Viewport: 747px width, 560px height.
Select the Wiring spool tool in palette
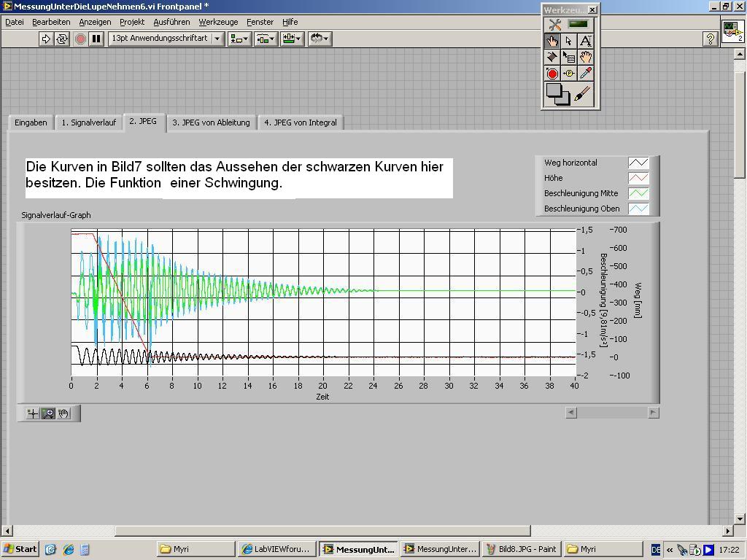click(x=552, y=57)
